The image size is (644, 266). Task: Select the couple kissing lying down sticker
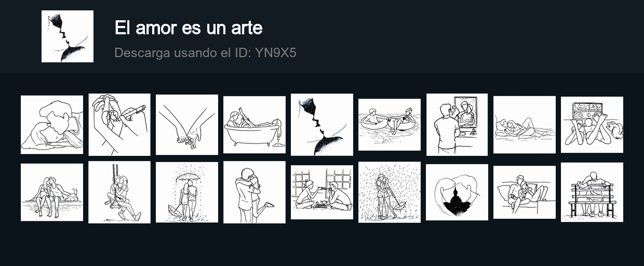52,125
